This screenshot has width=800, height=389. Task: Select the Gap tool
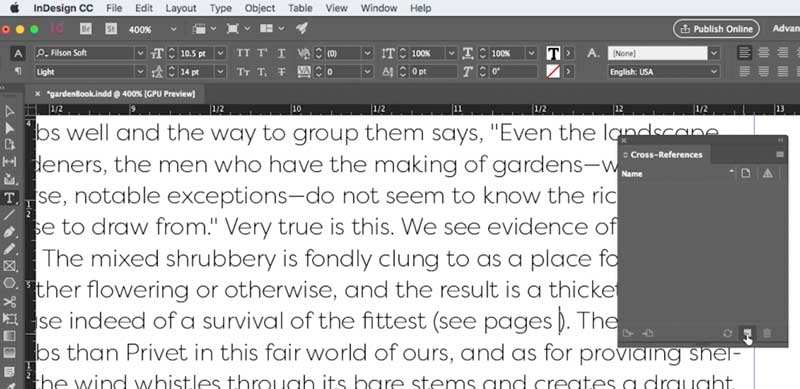point(10,162)
